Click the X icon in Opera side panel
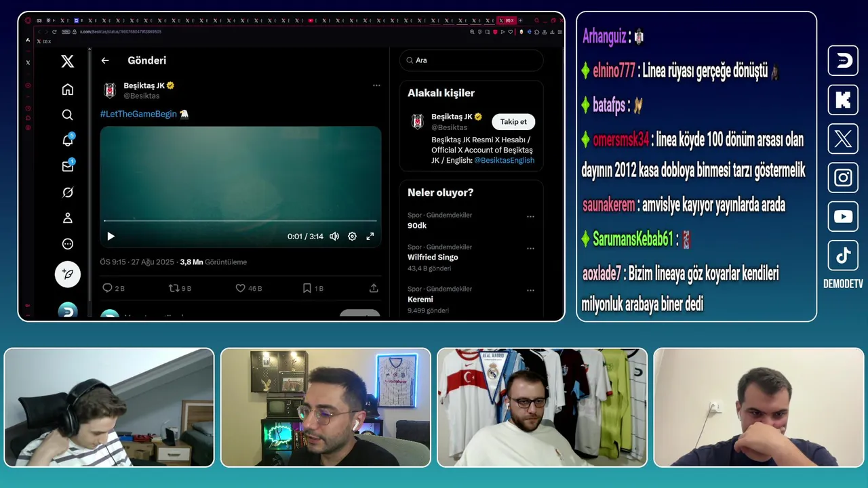This screenshot has height=488, width=868. tap(28, 62)
